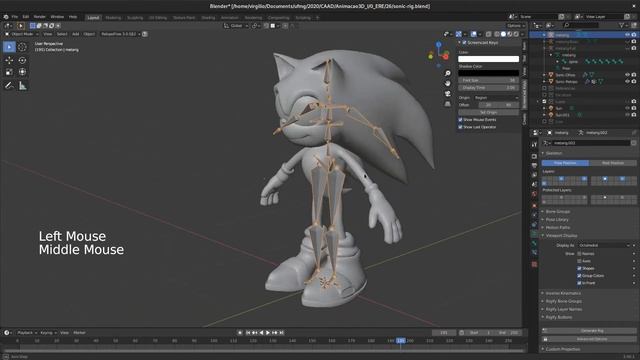This screenshot has width=640, height=360.
Task: Disable the Group Colors checkbox
Action: point(579,276)
